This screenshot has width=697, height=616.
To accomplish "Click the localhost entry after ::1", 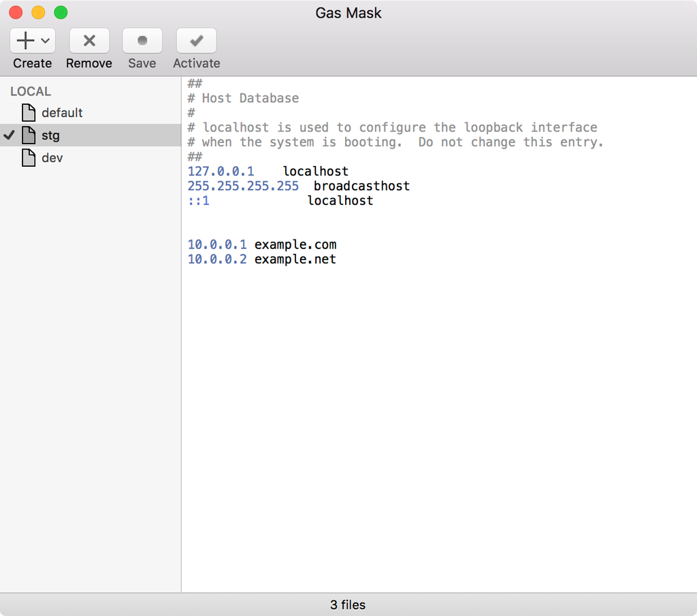I will [340, 201].
